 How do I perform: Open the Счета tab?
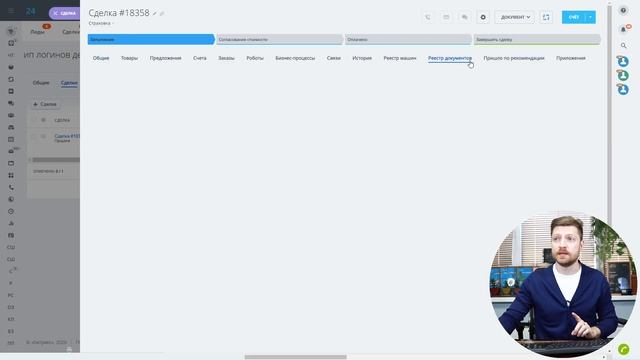200,58
